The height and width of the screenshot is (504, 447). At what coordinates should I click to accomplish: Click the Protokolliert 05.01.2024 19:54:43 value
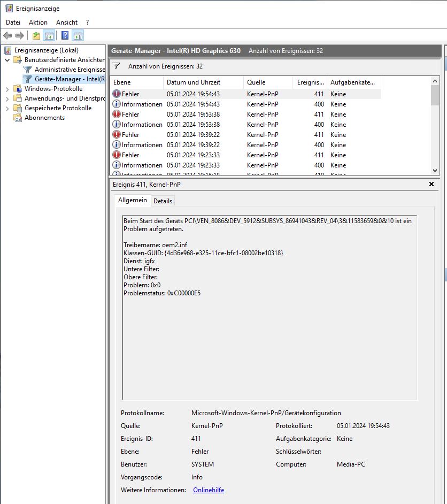(363, 425)
